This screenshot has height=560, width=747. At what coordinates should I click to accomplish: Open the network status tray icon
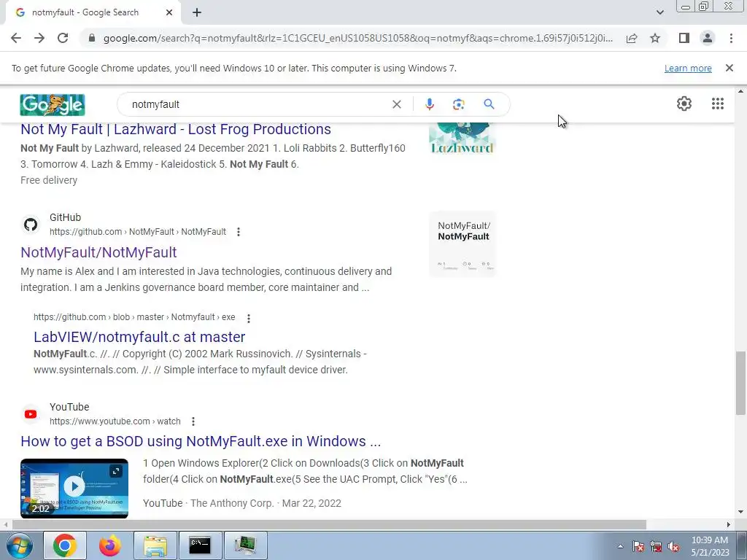[x=656, y=546]
